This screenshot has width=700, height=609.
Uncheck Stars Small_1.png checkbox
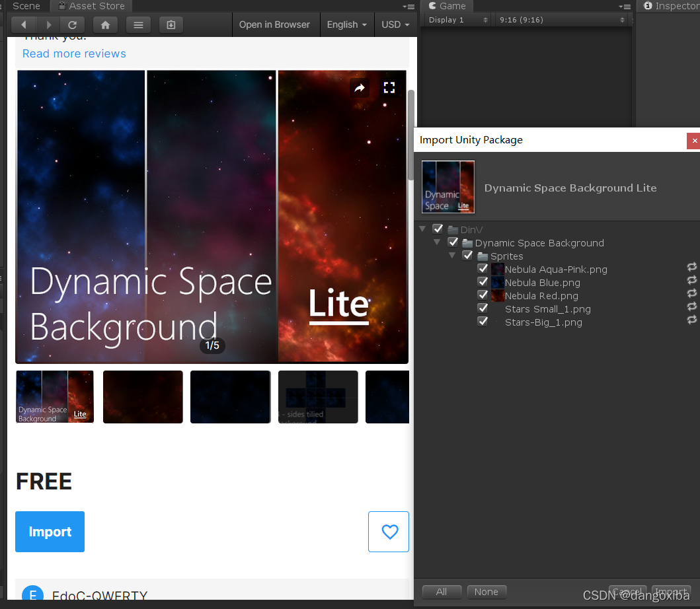[x=482, y=308]
